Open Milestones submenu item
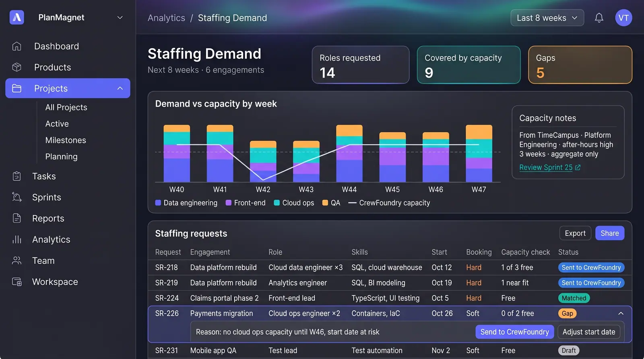 [66, 140]
